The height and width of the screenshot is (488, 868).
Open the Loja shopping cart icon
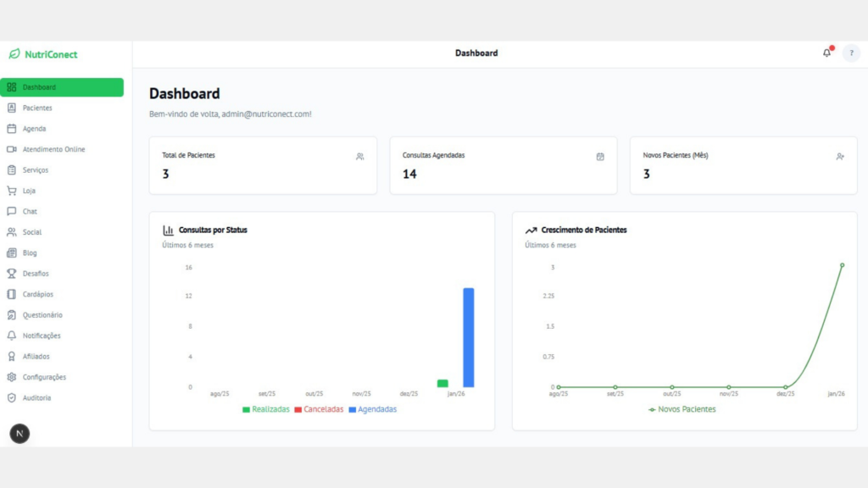click(x=12, y=191)
